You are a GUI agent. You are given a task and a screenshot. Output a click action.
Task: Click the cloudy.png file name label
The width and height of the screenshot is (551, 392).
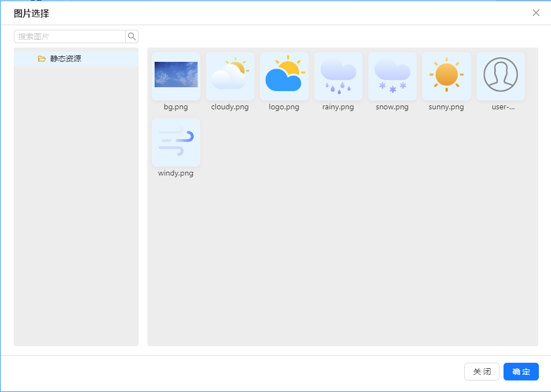click(230, 107)
